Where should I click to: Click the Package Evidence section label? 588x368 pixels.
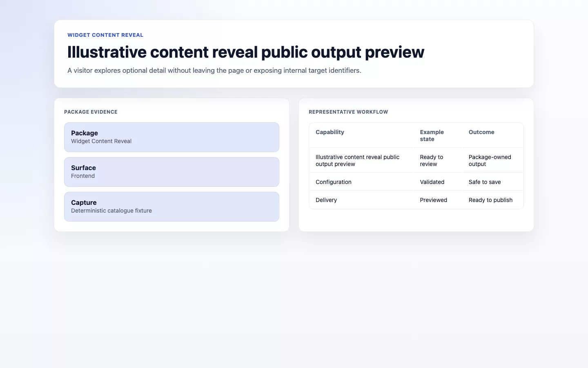[91, 112]
